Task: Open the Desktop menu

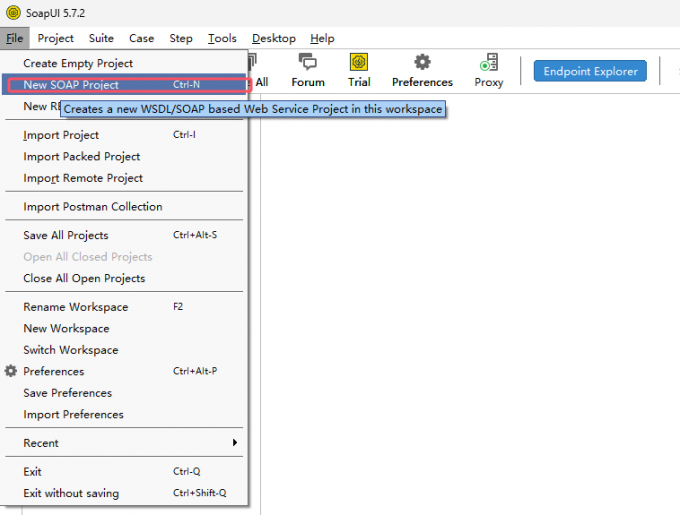Action: click(274, 38)
